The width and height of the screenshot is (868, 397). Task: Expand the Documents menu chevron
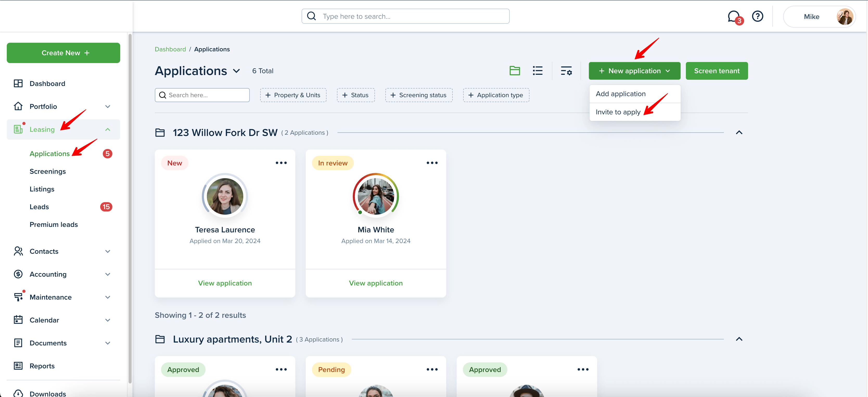click(108, 343)
